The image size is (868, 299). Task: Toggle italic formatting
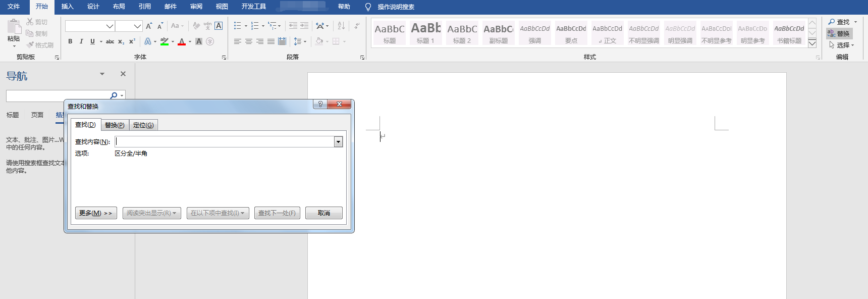[x=81, y=41]
